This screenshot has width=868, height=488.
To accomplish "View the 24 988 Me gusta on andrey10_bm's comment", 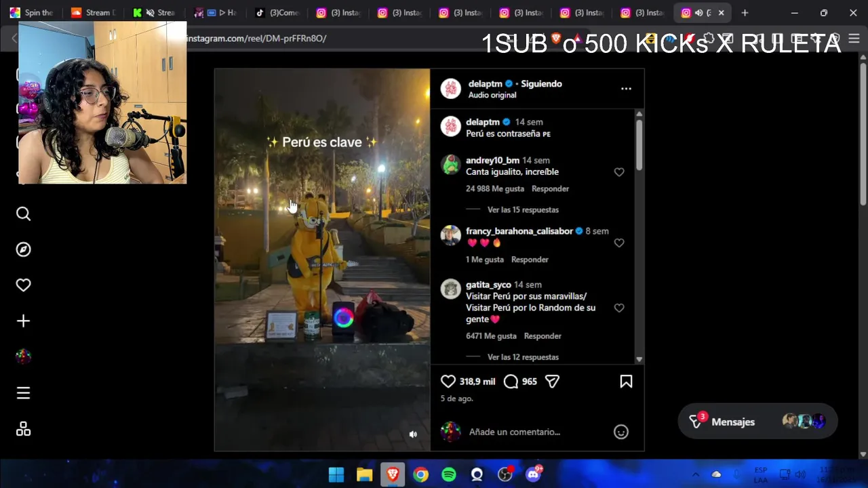I will 495,188.
